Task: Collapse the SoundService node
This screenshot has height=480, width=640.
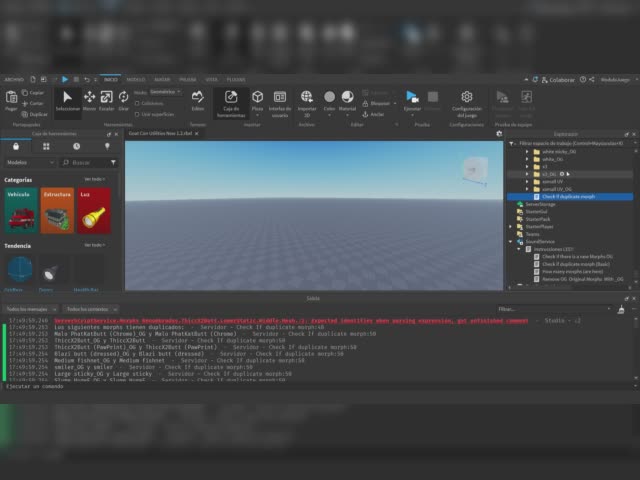Action: pyautogui.click(x=511, y=242)
